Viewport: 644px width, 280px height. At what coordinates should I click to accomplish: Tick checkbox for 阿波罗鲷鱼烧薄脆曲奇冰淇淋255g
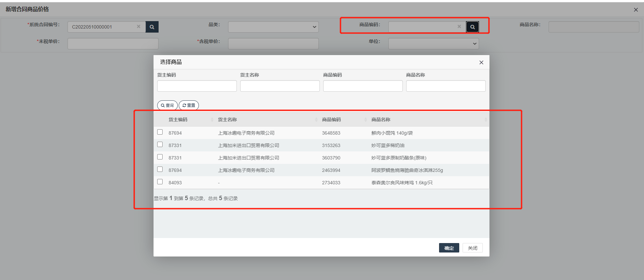160,169
